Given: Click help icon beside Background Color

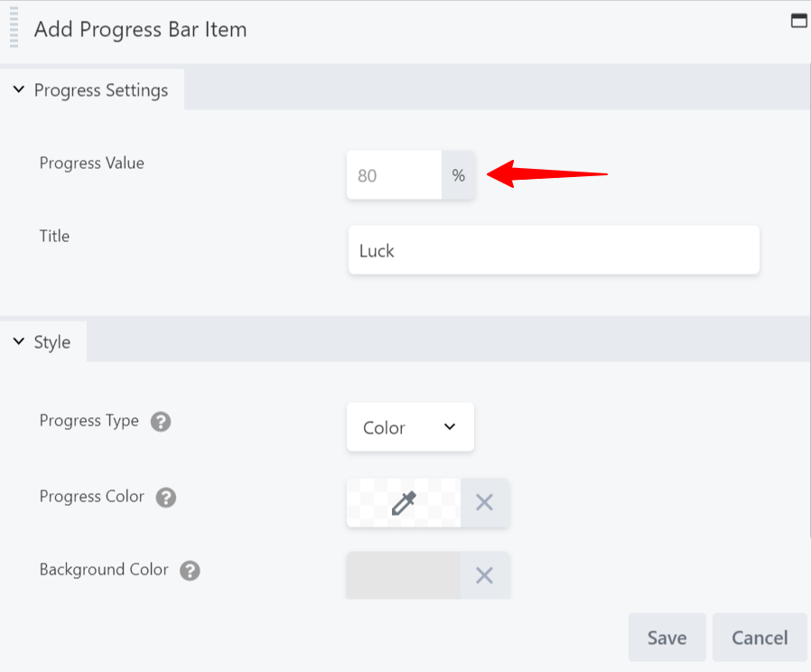Looking at the screenshot, I should click(x=190, y=571).
